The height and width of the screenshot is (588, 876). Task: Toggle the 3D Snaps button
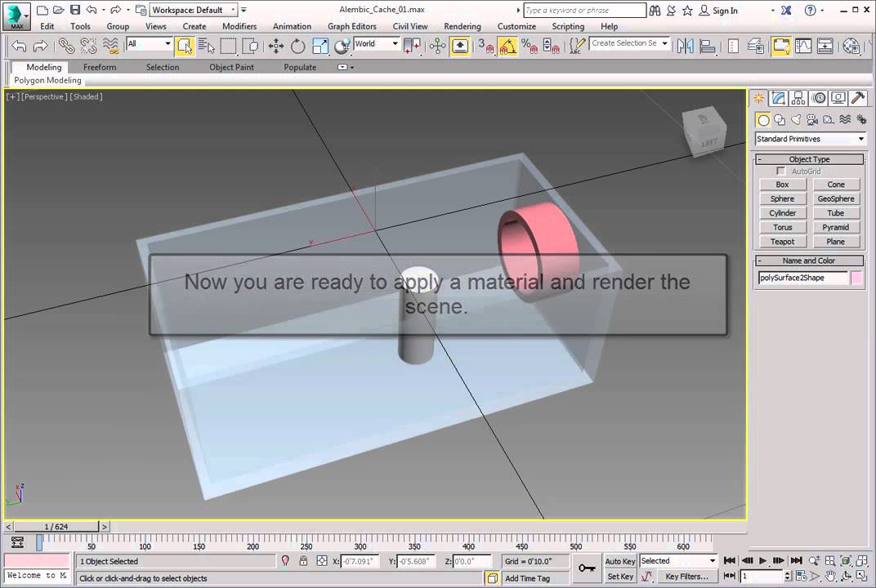click(x=485, y=46)
